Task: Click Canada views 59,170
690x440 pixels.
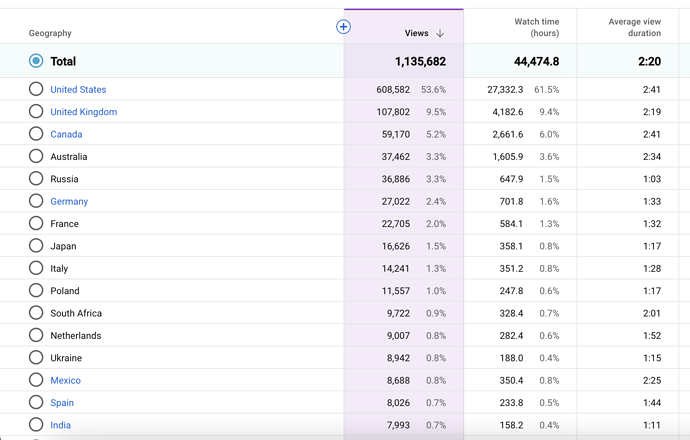Action: coord(396,134)
